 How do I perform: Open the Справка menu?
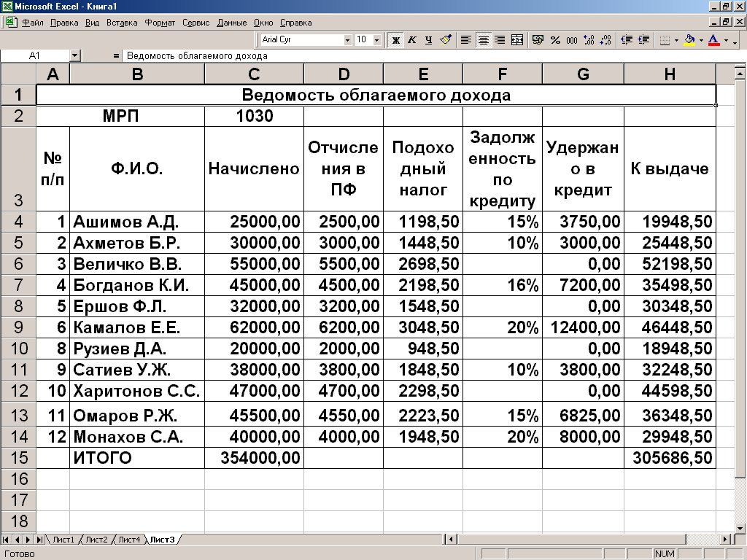296,23
